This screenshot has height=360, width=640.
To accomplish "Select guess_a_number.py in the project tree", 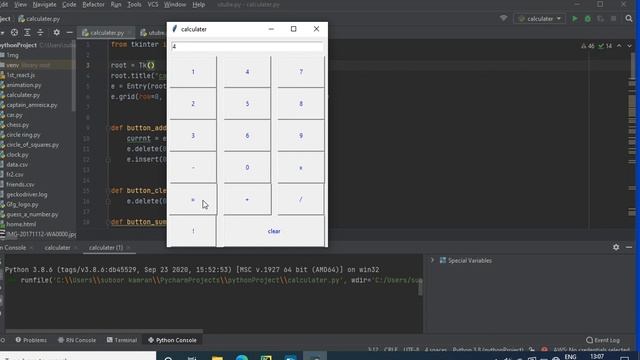I will point(32,214).
